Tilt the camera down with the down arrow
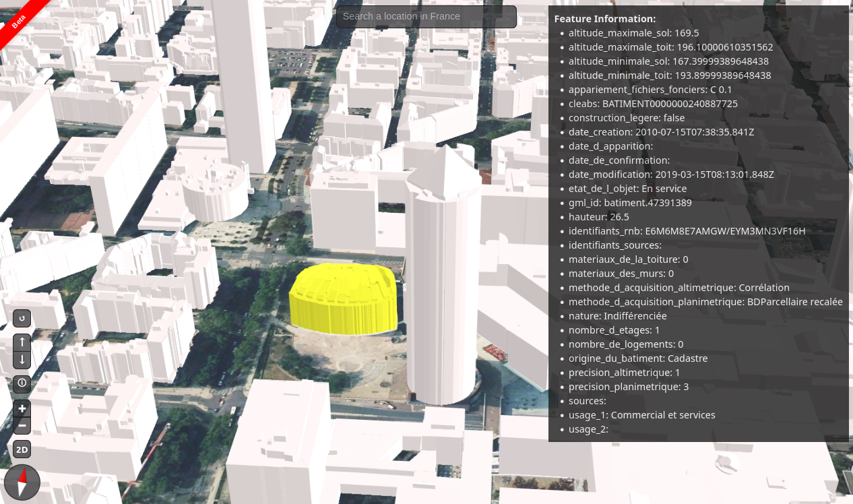Screen dimensions: 853x504 tap(22, 360)
